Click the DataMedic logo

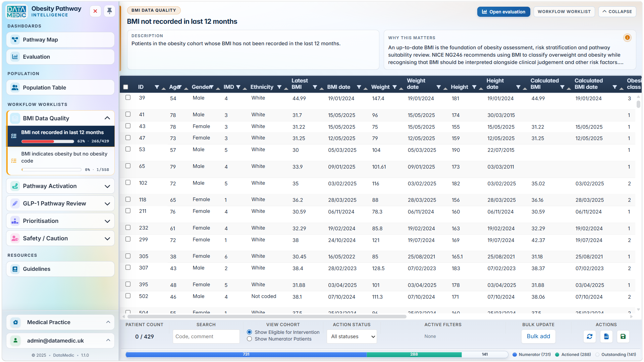point(16,11)
